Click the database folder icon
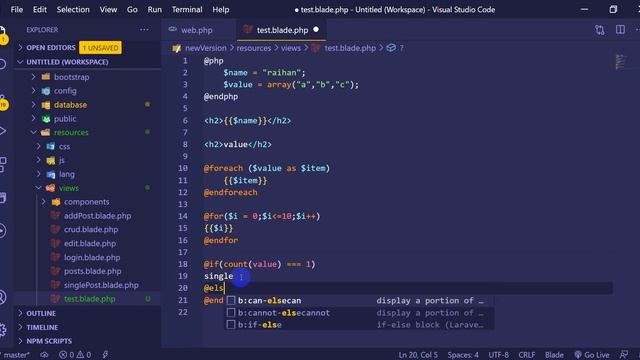 coord(46,105)
